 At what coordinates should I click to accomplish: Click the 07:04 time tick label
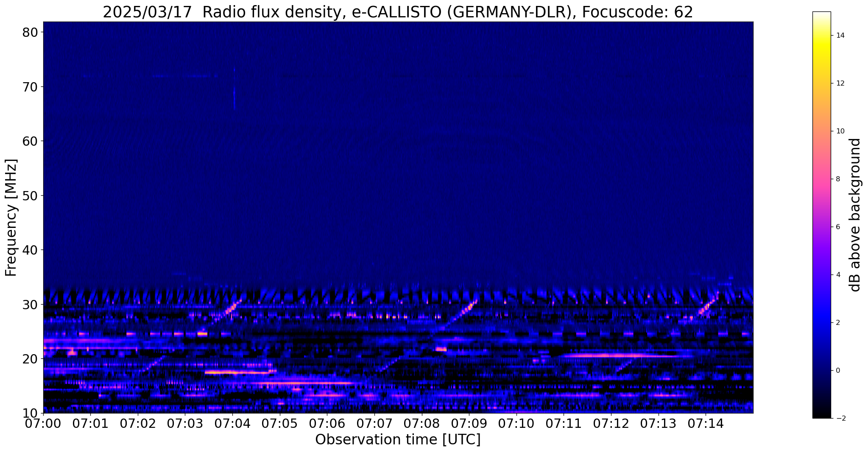click(x=232, y=423)
